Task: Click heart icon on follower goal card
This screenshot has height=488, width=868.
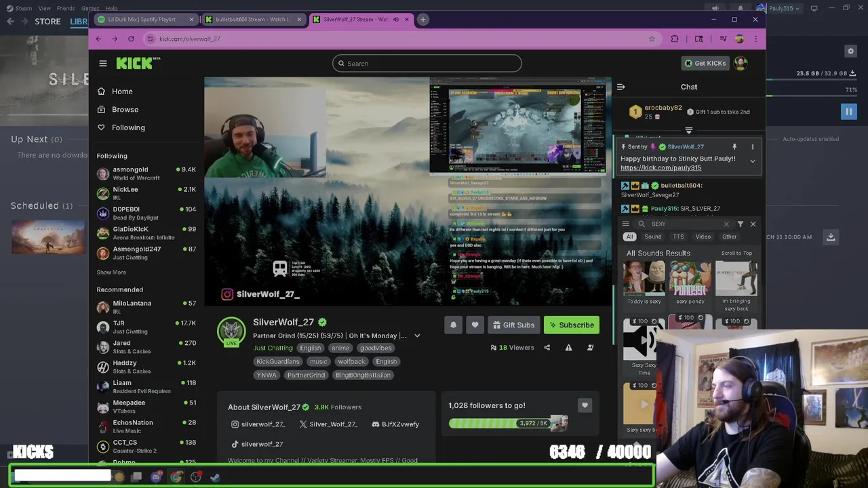Action: 585,405
